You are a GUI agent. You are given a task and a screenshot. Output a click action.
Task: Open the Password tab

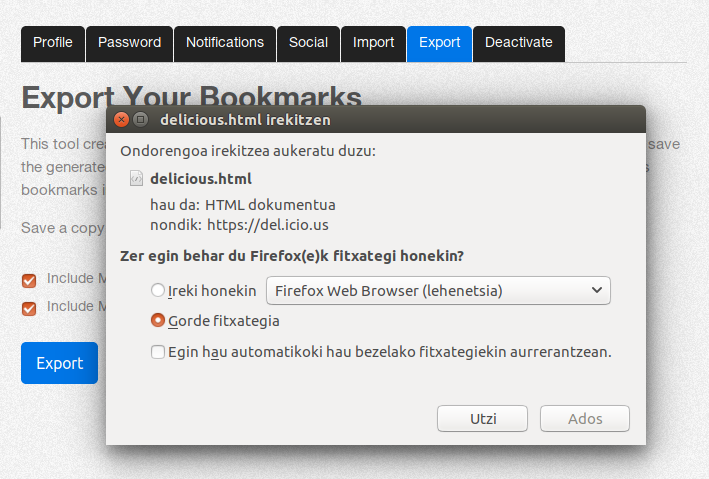coord(129,43)
